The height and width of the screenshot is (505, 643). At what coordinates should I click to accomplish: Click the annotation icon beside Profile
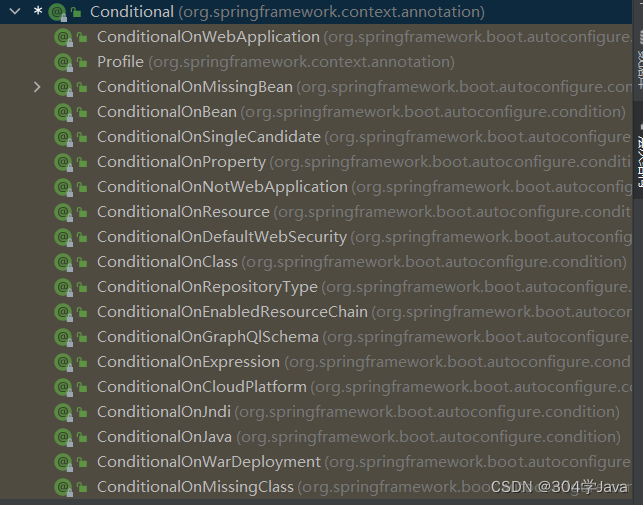coord(63,62)
